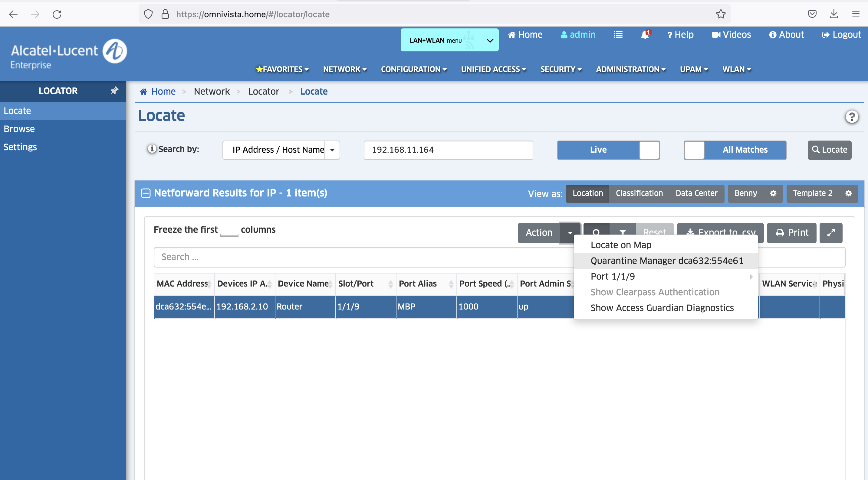Switch view to Classification tab
The image size is (868, 480).
pyautogui.click(x=639, y=193)
